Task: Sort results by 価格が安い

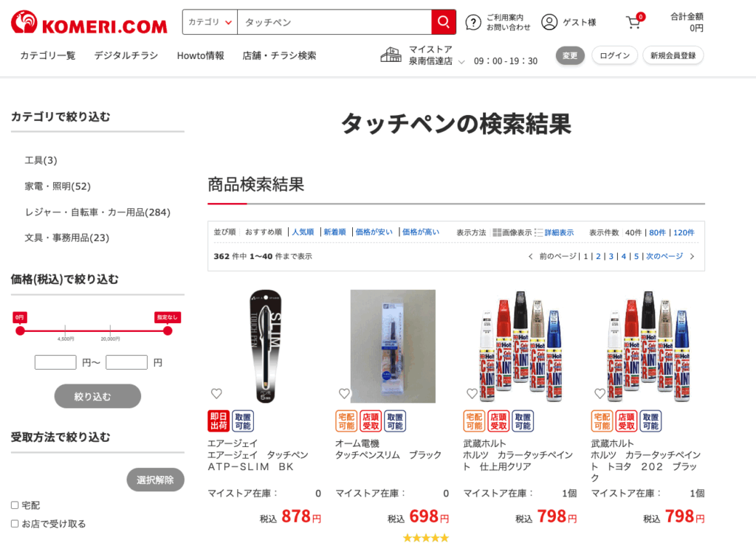Action: coord(374,232)
